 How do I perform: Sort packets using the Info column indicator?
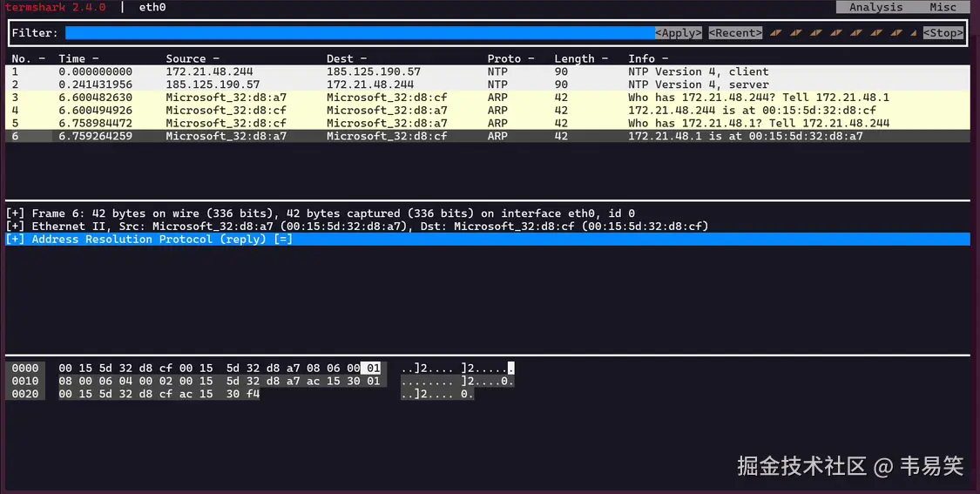tap(666, 59)
